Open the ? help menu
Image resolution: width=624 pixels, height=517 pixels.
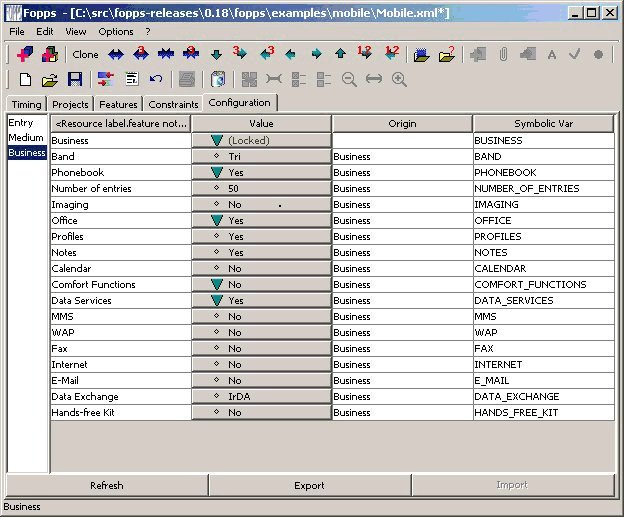pyautogui.click(x=148, y=31)
